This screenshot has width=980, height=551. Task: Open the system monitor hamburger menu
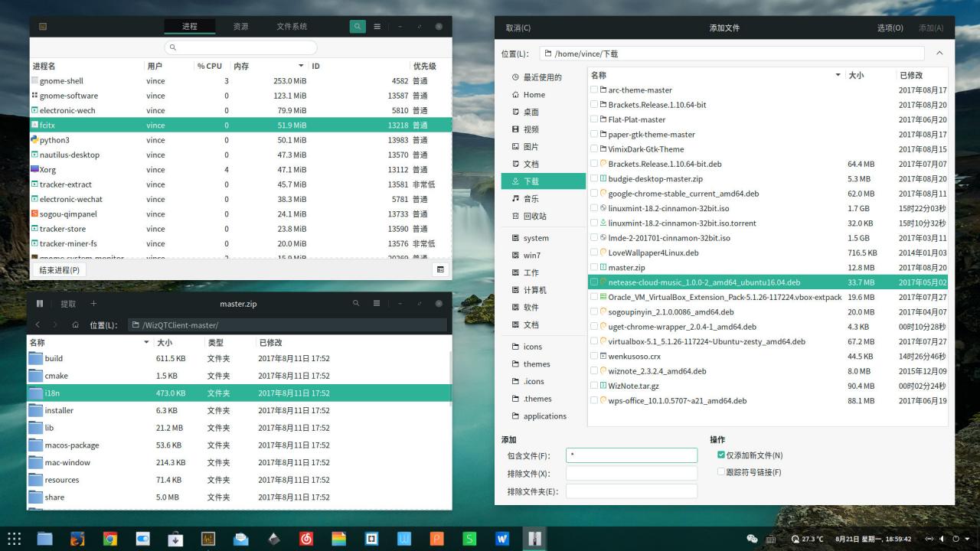(x=377, y=26)
